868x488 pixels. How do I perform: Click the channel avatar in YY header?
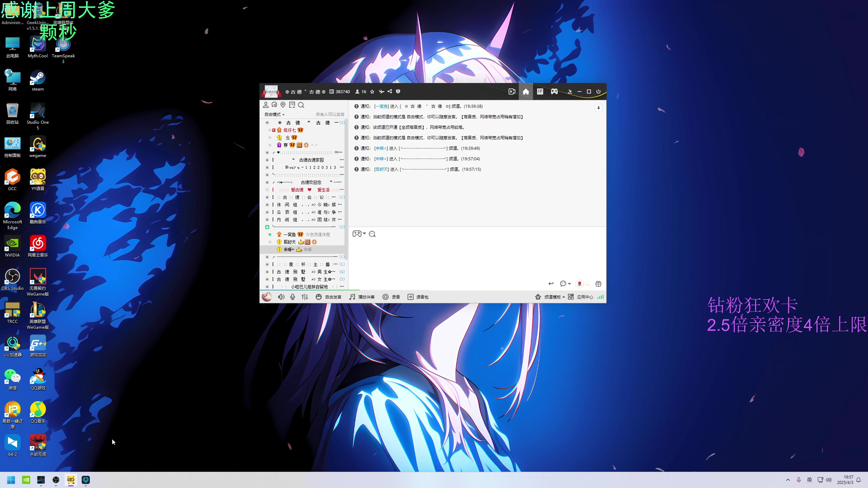(x=271, y=91)
